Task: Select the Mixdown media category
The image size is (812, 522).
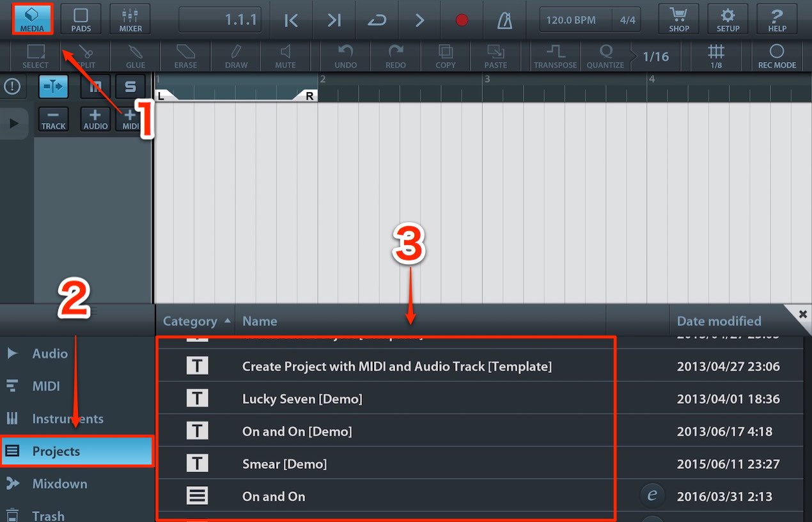Action: click(77, 484)
